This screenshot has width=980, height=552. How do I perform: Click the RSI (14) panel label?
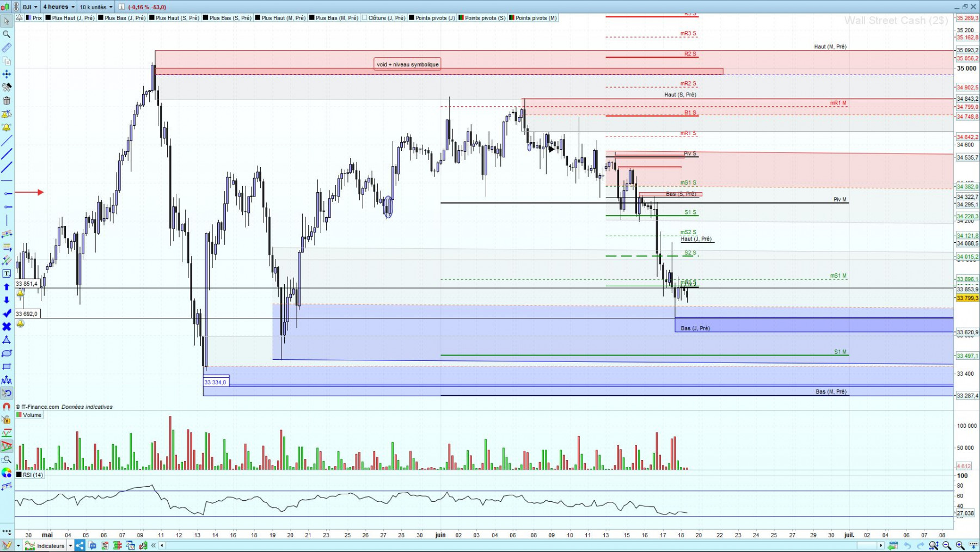[30, 475]
